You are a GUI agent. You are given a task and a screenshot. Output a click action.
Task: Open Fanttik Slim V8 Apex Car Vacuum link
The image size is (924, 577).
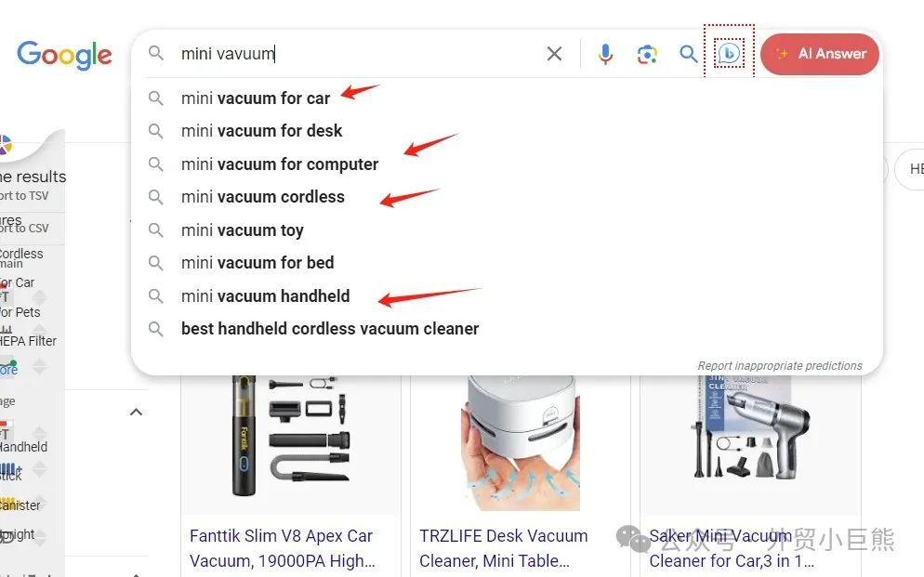(283, 548)
